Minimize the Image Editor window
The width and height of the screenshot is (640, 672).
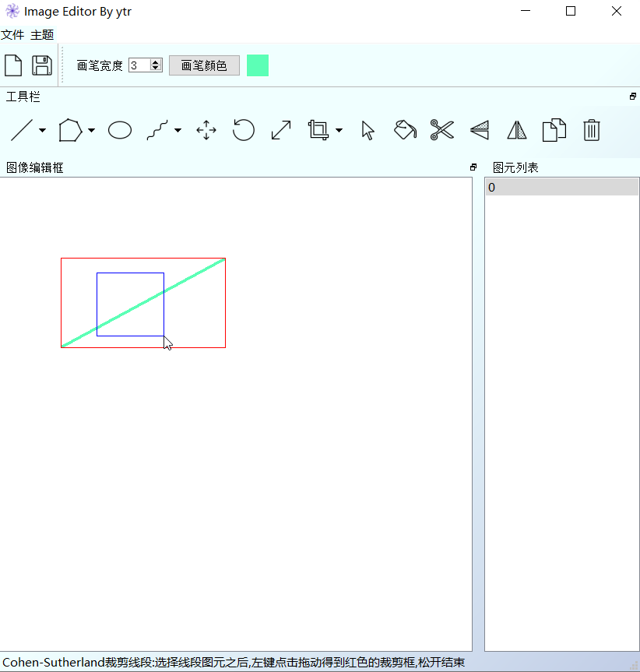pos(526,11)
